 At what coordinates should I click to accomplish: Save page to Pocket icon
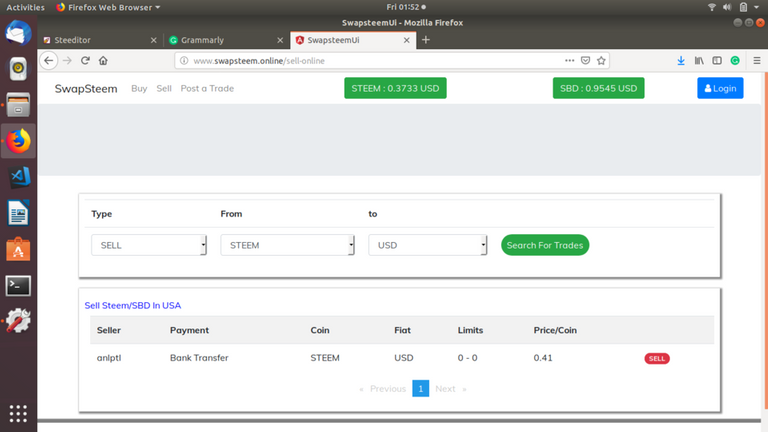585,61
